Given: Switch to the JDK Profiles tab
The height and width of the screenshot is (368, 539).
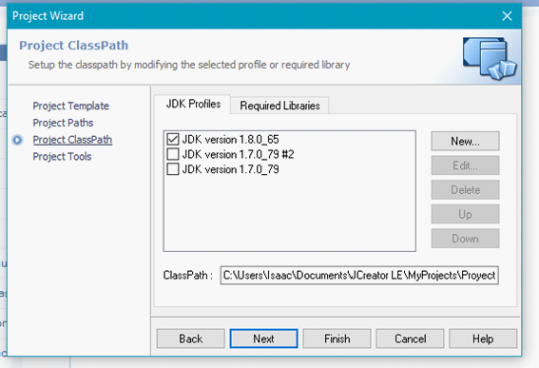Looking at the screenshot, I should click(x=193, y=104).
